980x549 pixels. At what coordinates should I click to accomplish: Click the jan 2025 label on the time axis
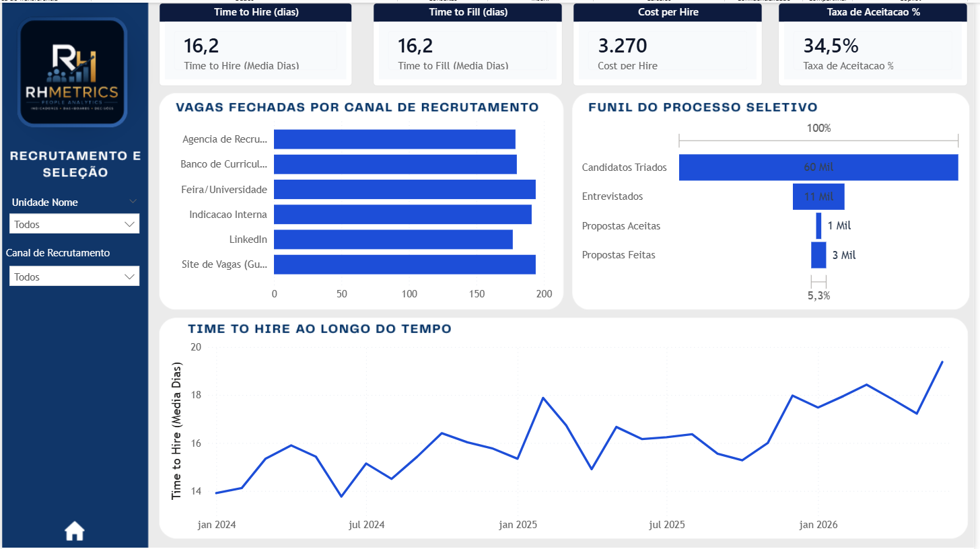518,525
